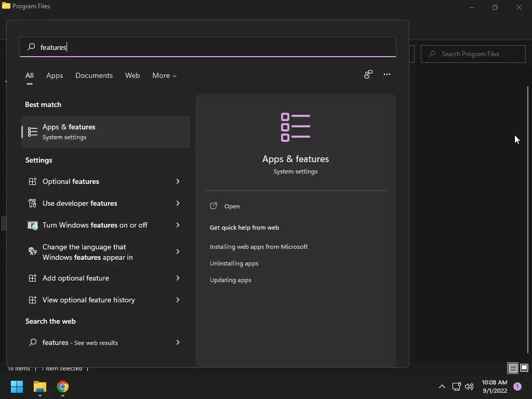Open the Windows Start button
The image size is (532, 399).
[17, 387]
